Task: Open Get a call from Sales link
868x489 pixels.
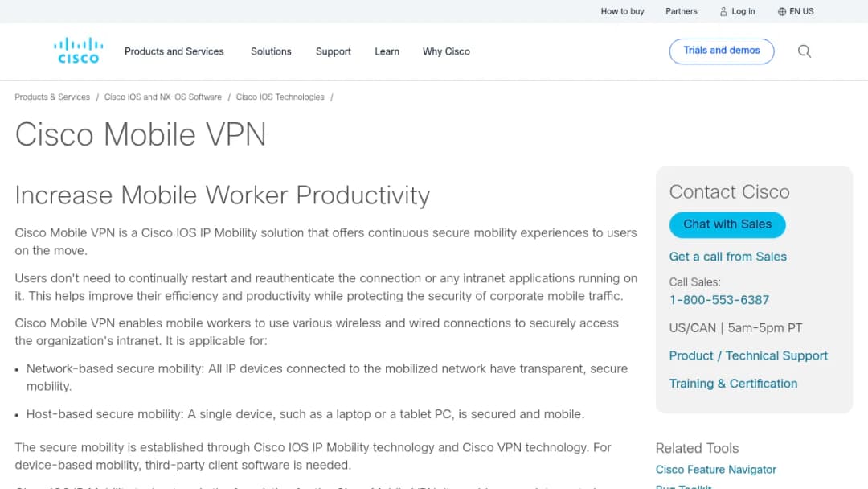Action: [x=727, y=257]
